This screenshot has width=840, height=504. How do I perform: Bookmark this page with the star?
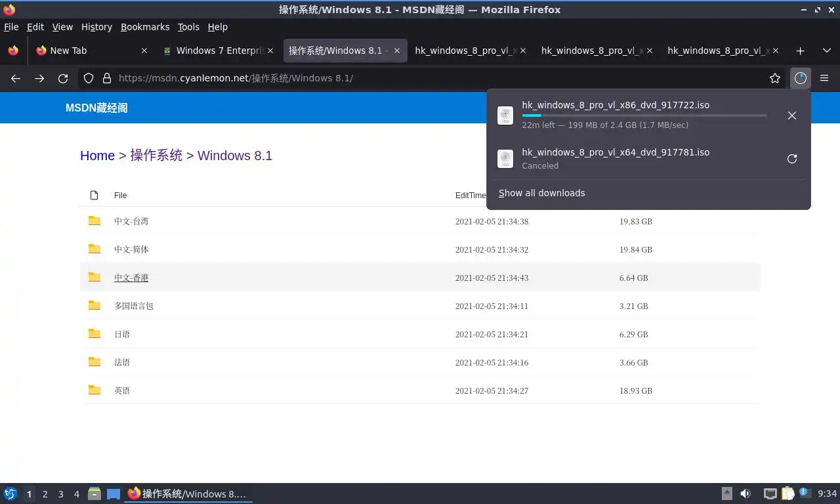coord(775,78)
